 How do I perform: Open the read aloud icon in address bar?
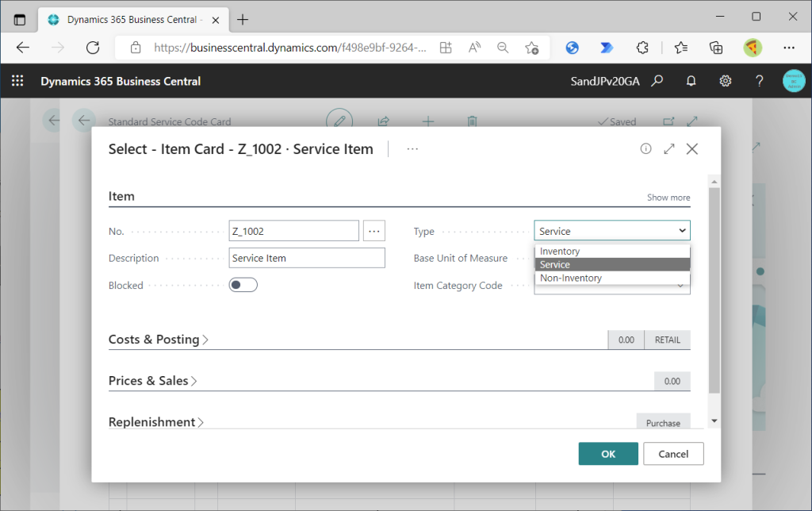point(474,48)
